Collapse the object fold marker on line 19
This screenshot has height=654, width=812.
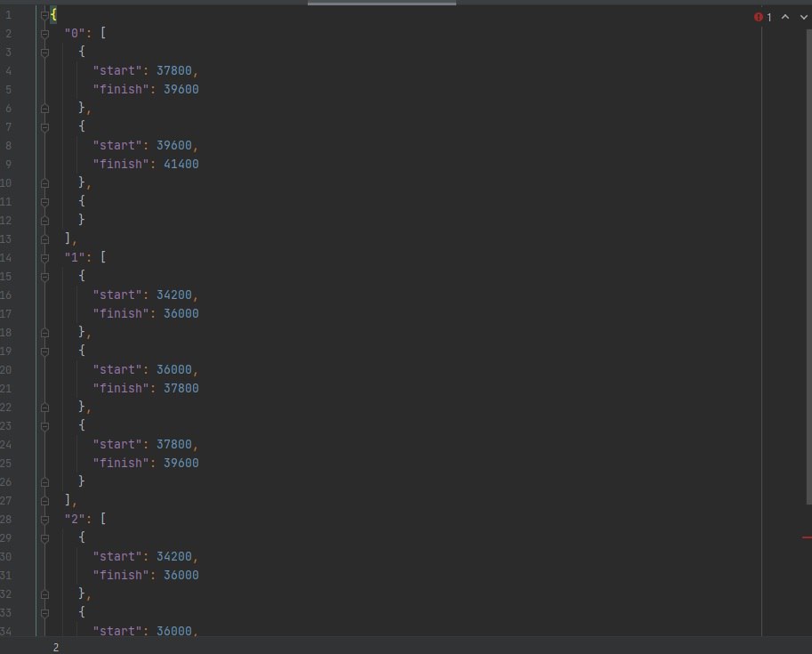[45, 351]
